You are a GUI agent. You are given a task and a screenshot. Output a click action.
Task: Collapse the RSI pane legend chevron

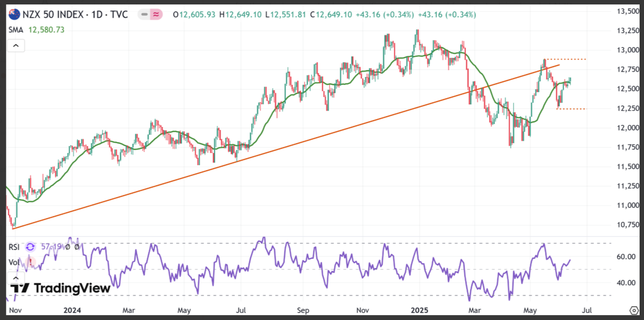[x=16, y=278]
